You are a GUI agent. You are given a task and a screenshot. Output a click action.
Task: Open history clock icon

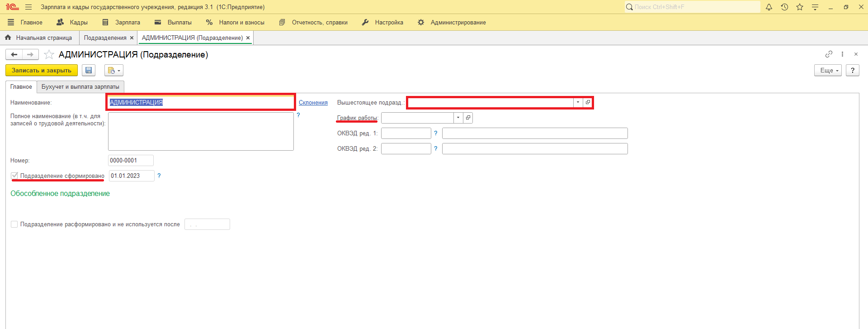(784, 7)
